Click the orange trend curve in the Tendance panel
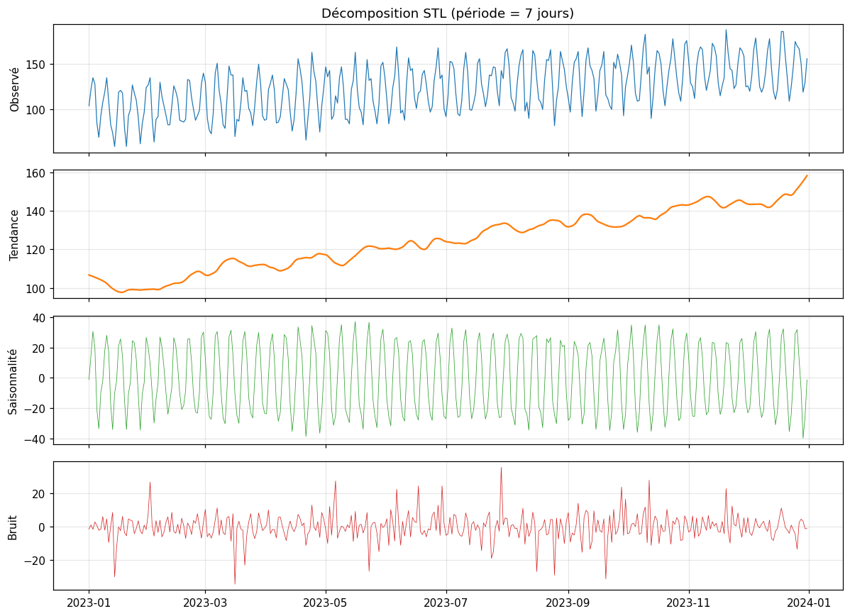The height and width of the screenshot is (616, 850). (448, 242)
